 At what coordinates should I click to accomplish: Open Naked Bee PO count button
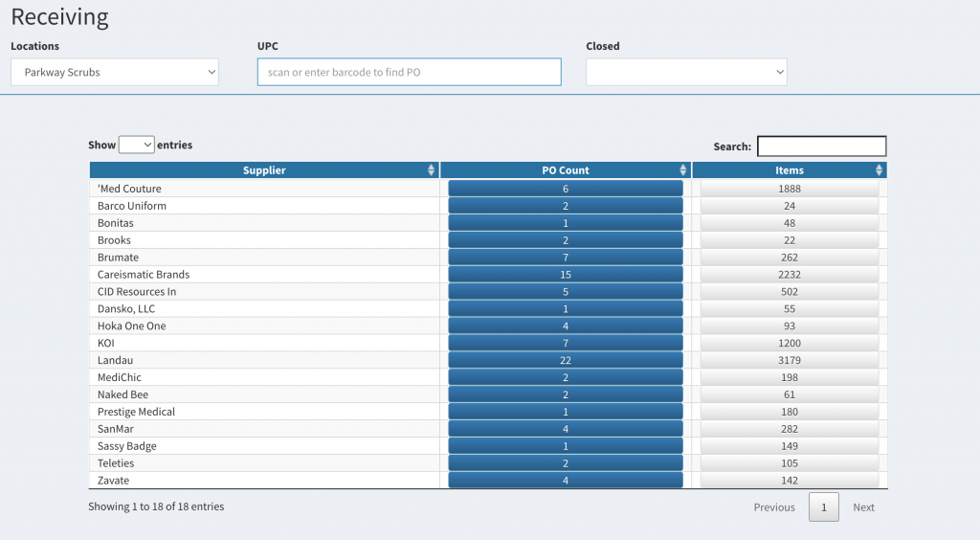(x=566, y=395)
